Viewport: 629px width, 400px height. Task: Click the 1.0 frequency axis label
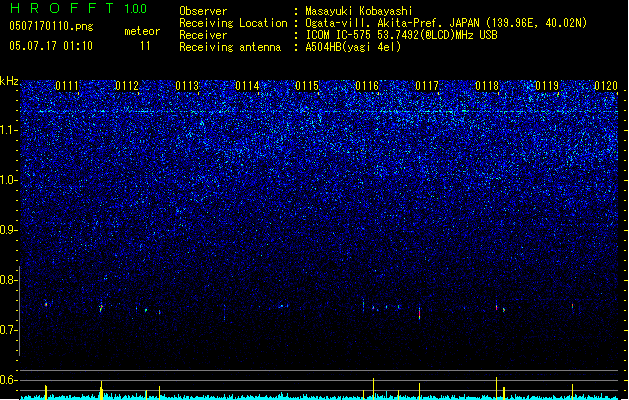click(x=8, y=180)
